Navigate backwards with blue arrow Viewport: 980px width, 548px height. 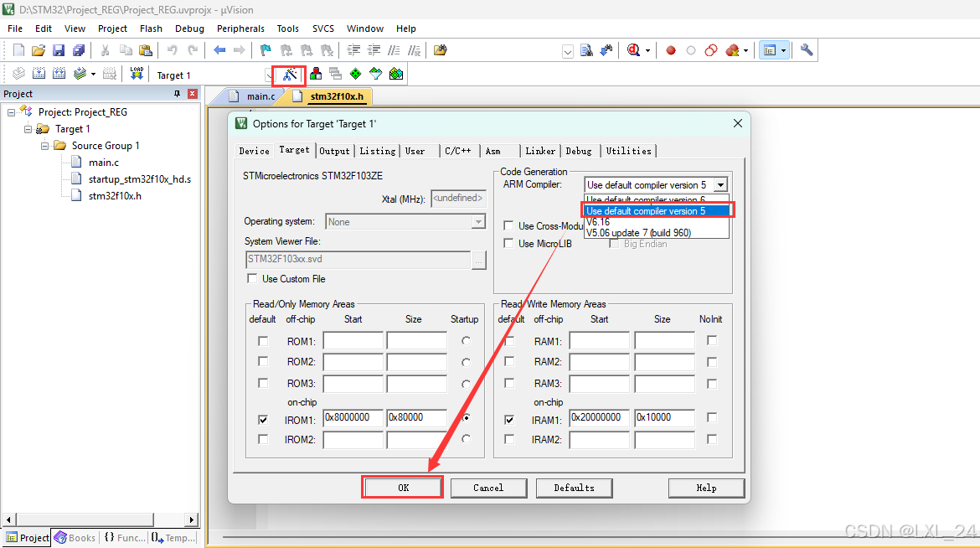(219, 50)
